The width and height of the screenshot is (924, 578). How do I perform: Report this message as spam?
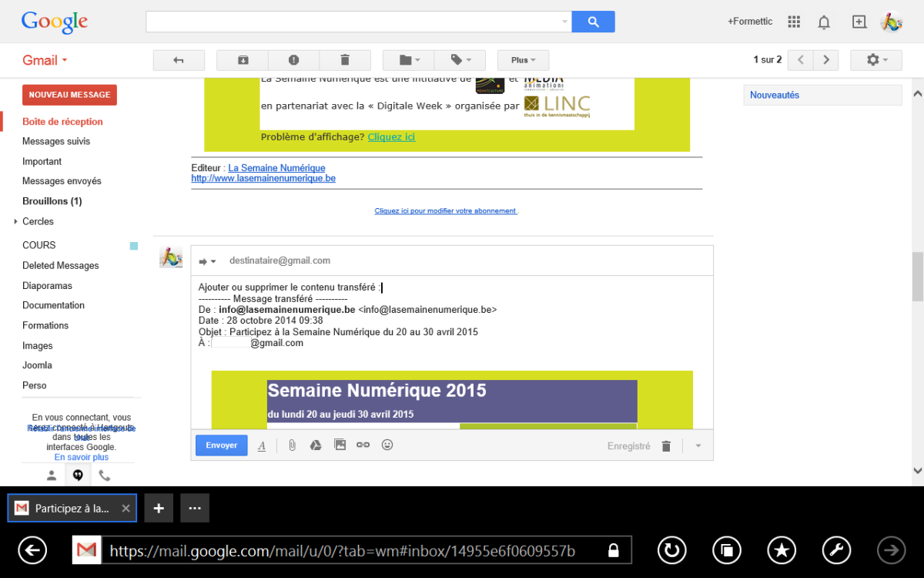293,60
